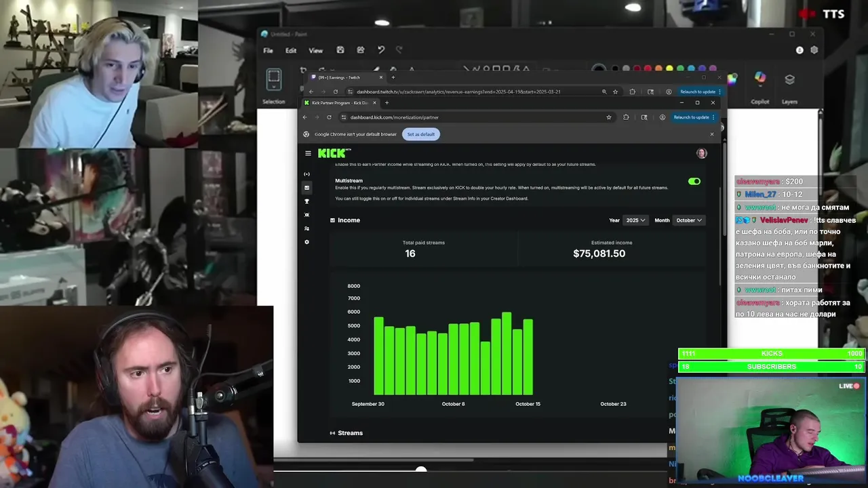Open Paint File menu

(x=269, y=50)
